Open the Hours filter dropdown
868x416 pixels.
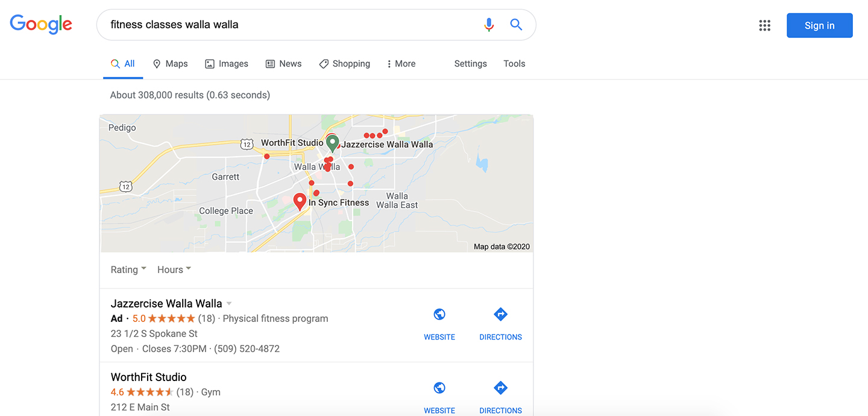click(174, 269)
